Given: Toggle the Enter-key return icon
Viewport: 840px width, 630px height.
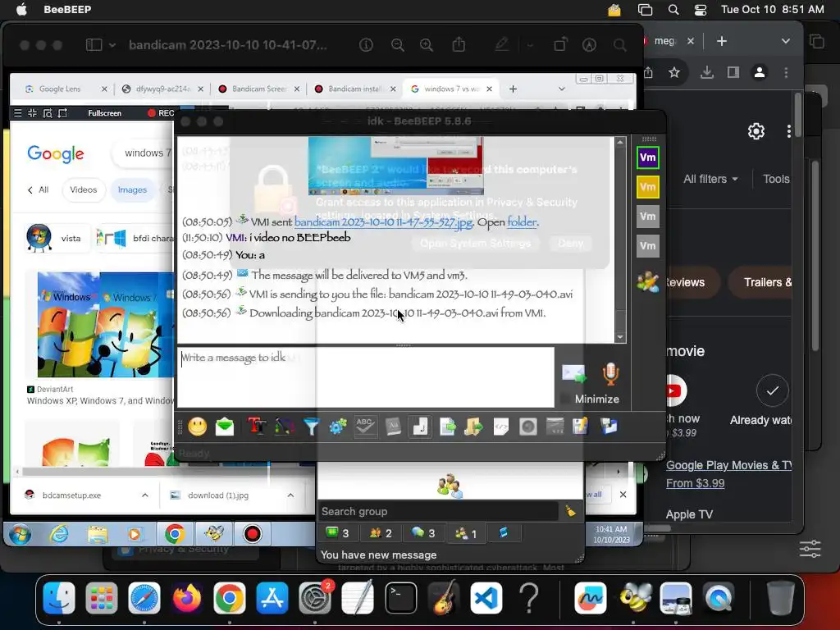Looking at the screenshot, I should pos(420,427).
